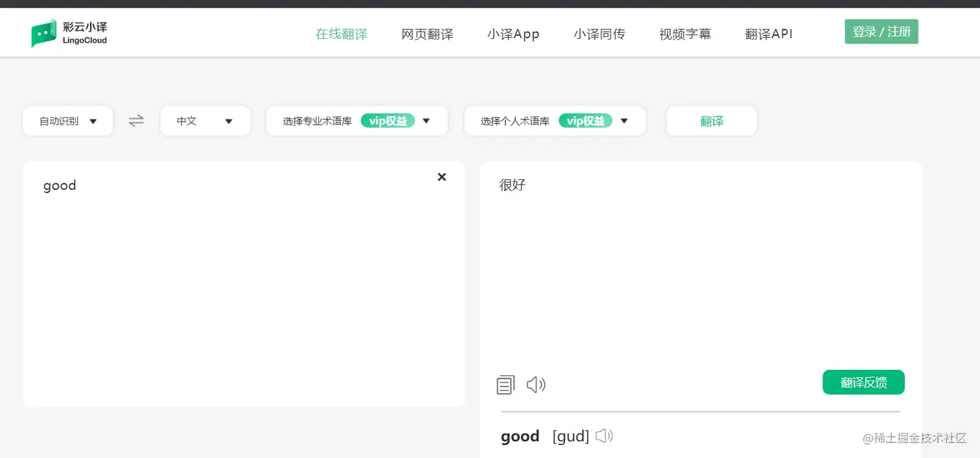Click the 彩云小译 brand name
Screen dimensions: 980x458
(85, 27)
